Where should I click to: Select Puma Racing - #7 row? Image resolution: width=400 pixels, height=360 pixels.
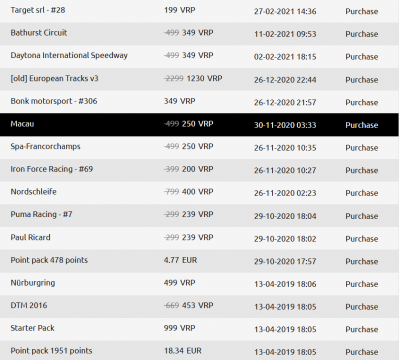pos(199,215)
